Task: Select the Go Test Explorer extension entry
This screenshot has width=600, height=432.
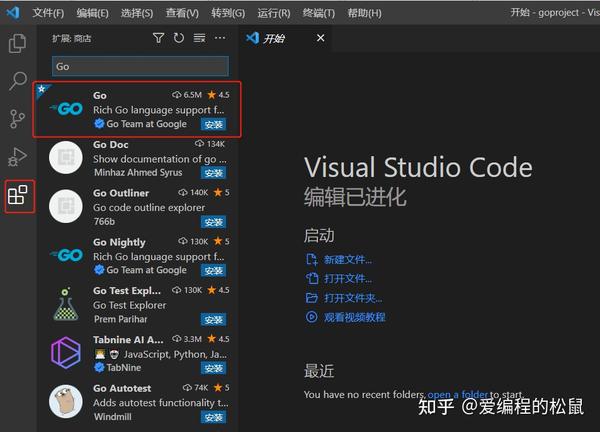Action: (139, 305)
